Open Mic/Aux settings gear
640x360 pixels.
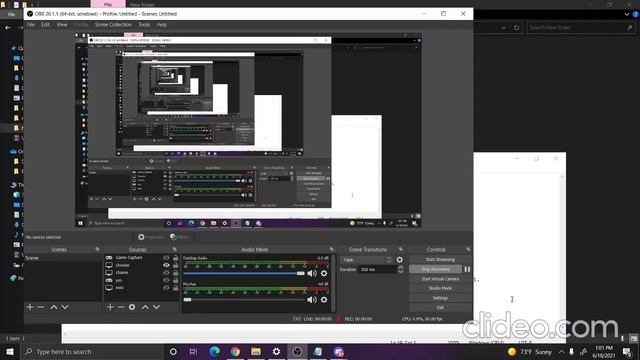pos(324,300)
